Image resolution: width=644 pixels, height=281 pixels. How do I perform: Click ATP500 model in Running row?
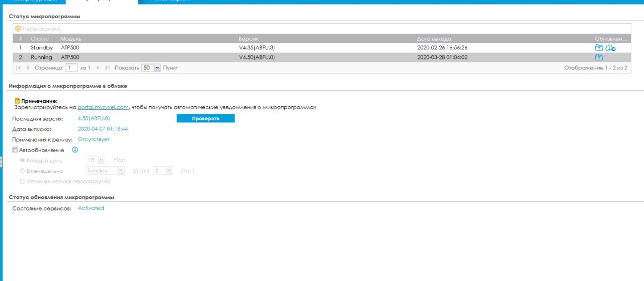coord(70,57)
